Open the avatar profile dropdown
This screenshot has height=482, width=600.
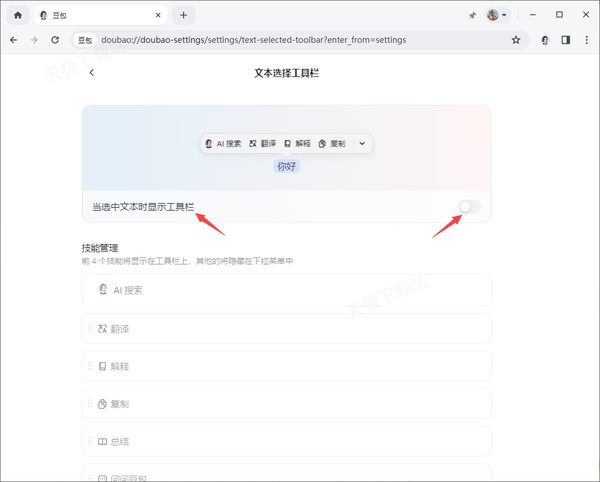click(497, 15)
